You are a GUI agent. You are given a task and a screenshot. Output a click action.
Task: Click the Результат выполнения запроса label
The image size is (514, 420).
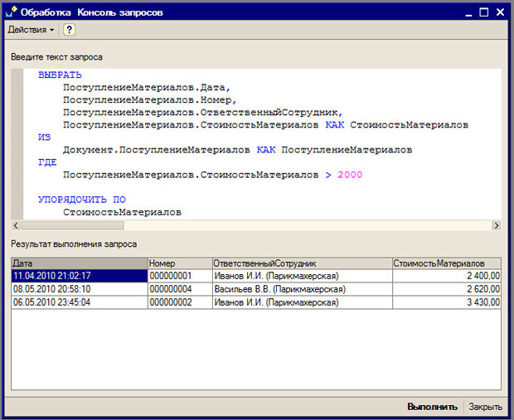pyautogui.click(x=74, y=244)
